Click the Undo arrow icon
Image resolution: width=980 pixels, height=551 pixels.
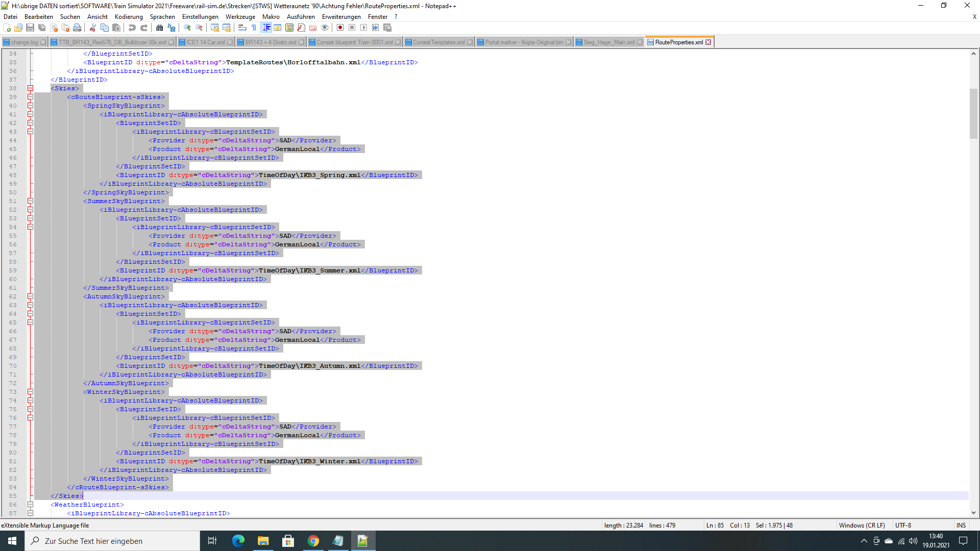pyautogui.click(x=132, y=28)
